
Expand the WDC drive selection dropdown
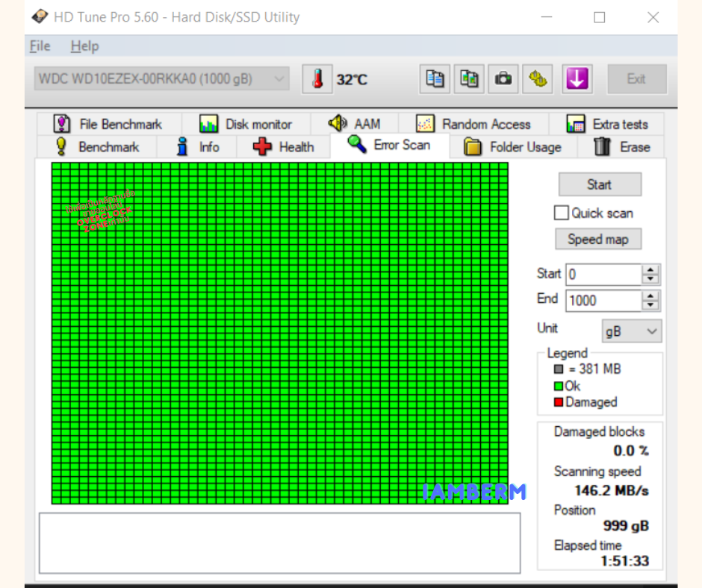[279, 78]
